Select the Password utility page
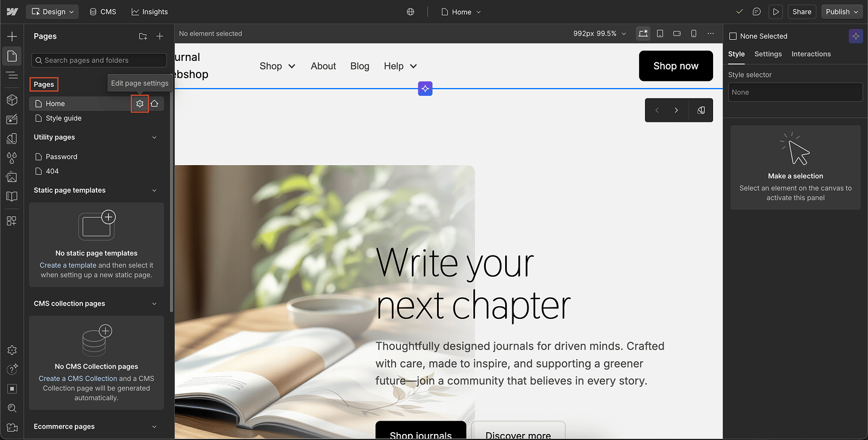 click(96, 157)
